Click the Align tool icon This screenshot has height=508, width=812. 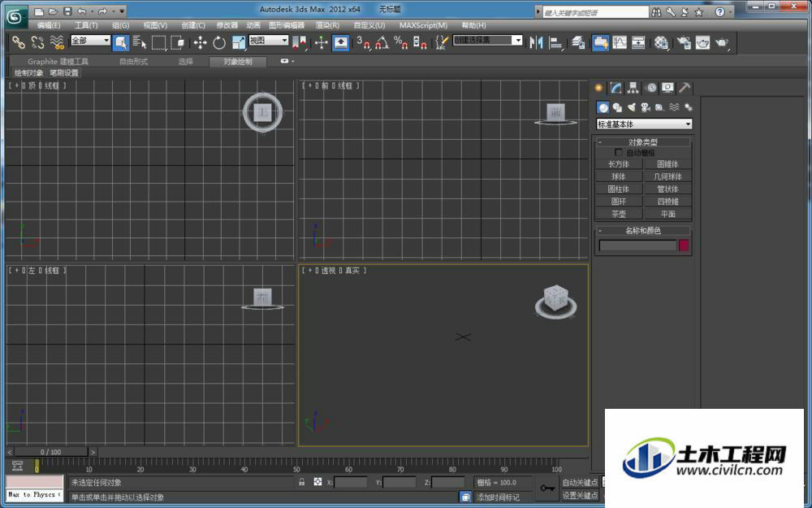point(555,42)
